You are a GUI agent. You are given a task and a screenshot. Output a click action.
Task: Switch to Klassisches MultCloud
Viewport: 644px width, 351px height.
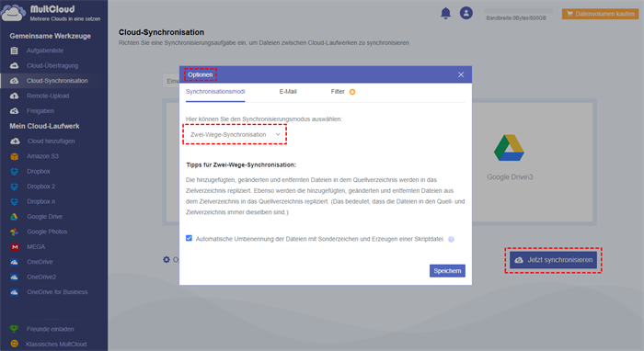point(56,344)
